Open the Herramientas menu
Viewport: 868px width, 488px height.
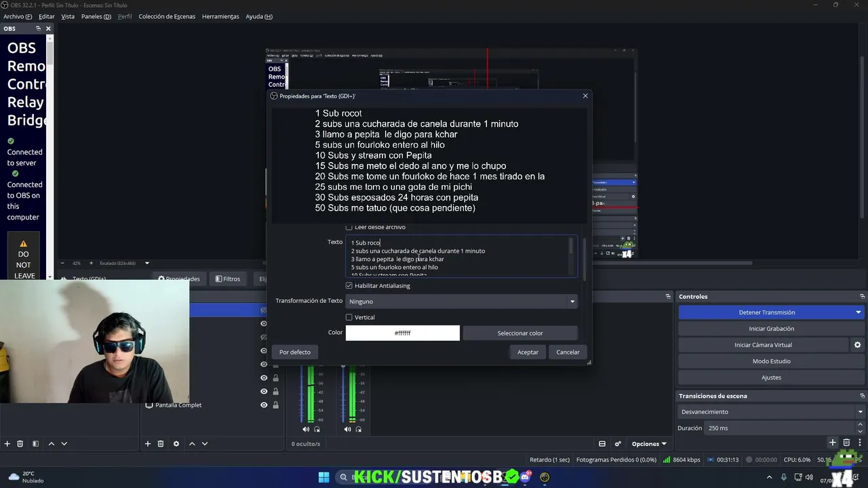[220, 16]
